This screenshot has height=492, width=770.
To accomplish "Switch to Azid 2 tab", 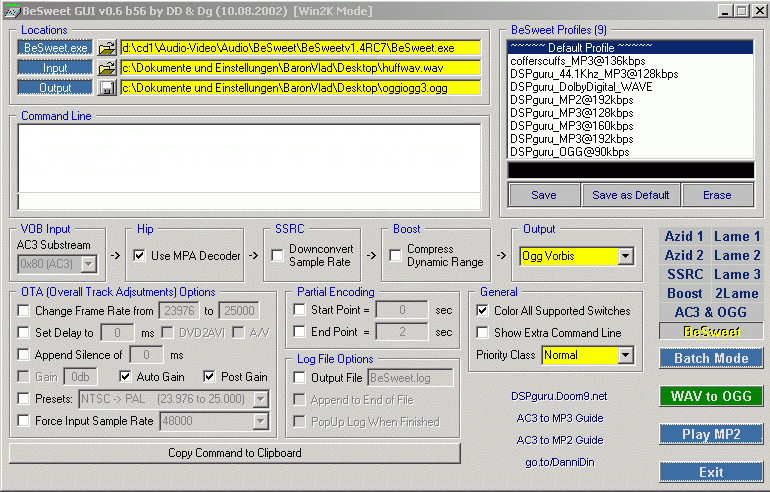I will (x=684, y=255).
